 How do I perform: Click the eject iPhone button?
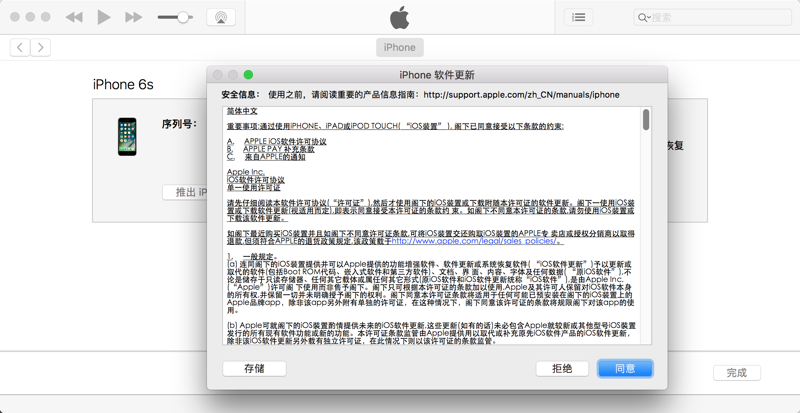pyautogui.click(x=185, y=192)
